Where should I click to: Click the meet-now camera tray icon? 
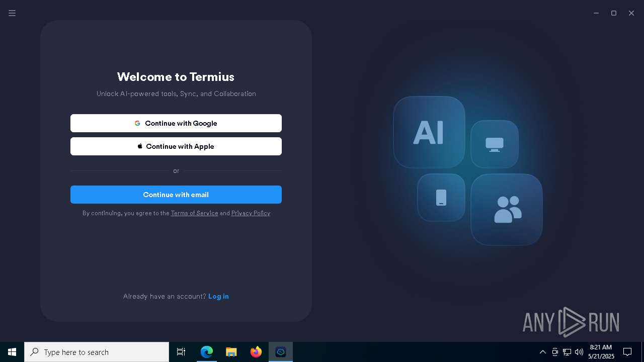click(555, 352)
